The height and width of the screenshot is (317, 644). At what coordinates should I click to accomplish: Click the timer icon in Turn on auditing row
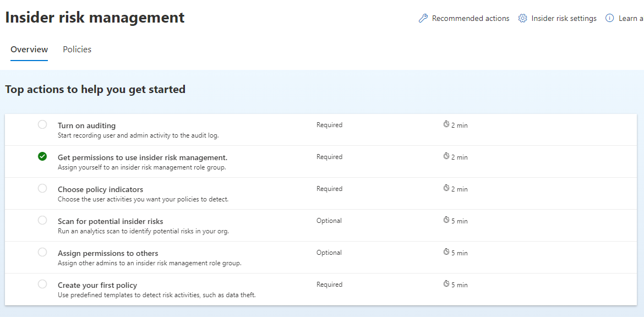tap(446, 125)
